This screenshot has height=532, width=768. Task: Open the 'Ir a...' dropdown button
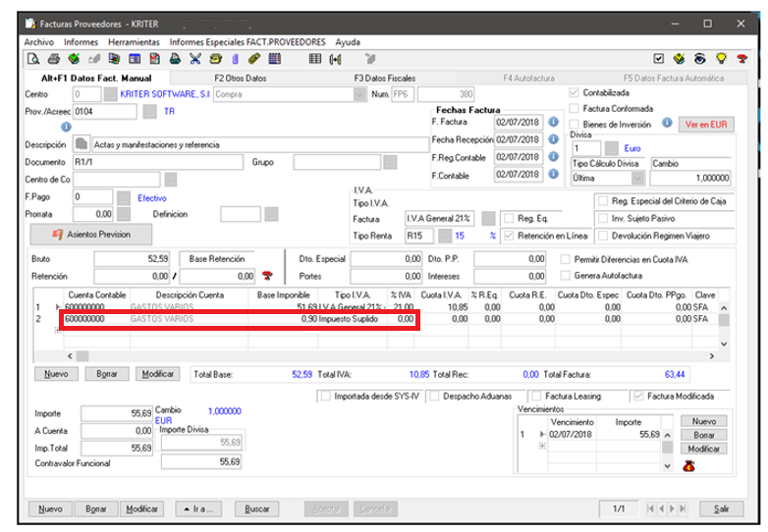pyautogui.click(x=197, y=509)
